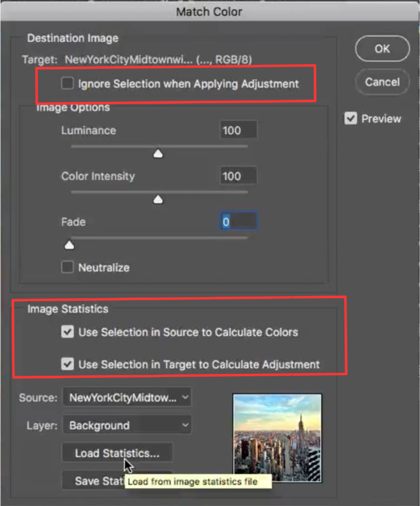The image size is (420, 506).
Task: Check the Neutralize option
Action: click(x=67, y=267)
